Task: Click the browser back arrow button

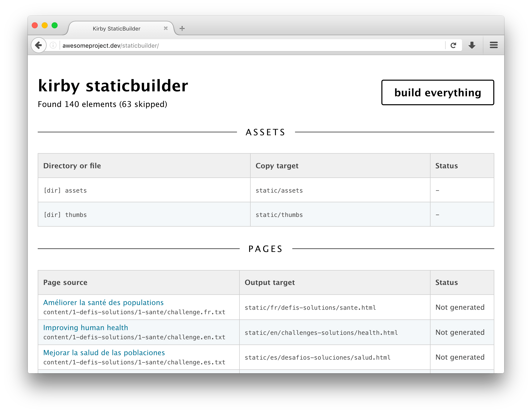Action: pos(38,45)
